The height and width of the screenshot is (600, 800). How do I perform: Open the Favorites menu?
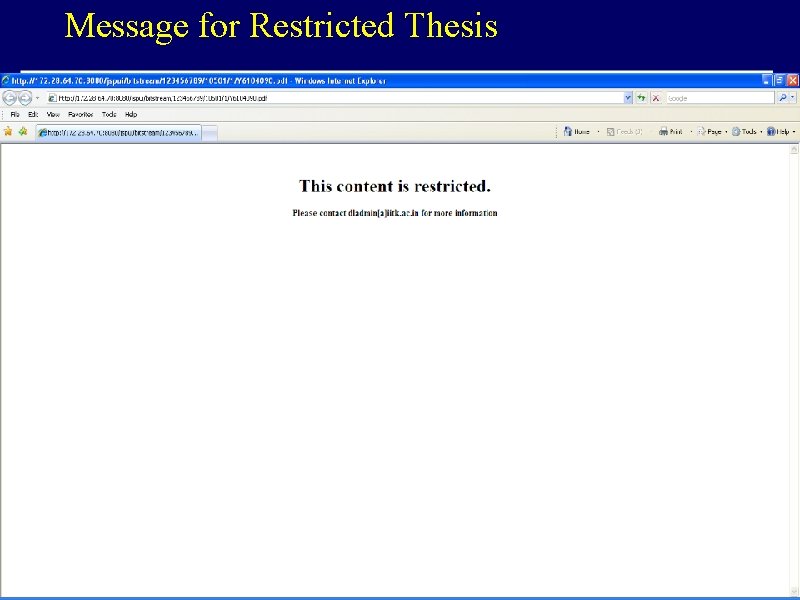(81, 114)
